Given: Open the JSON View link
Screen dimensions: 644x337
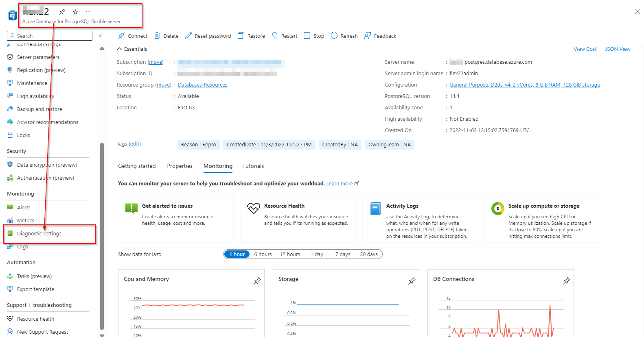Looking at the screenshot, I should coord(618,49).
